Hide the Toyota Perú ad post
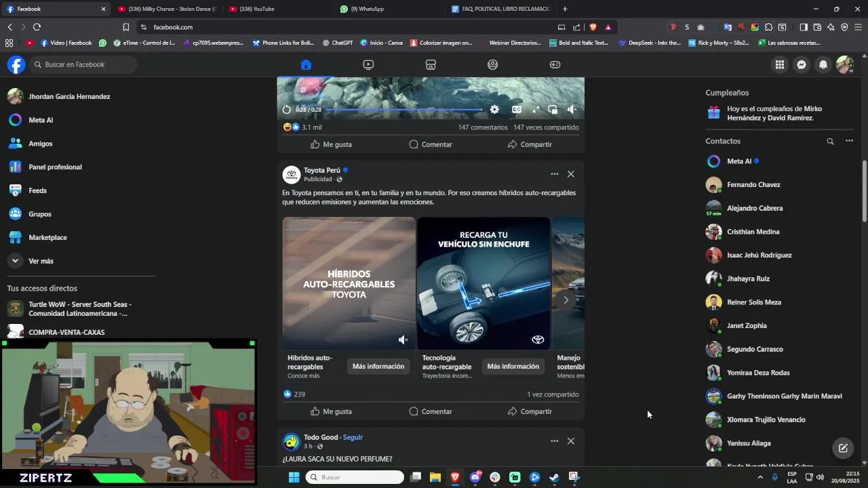The height and width of the screenshot is (488, 868). (571, 174)
